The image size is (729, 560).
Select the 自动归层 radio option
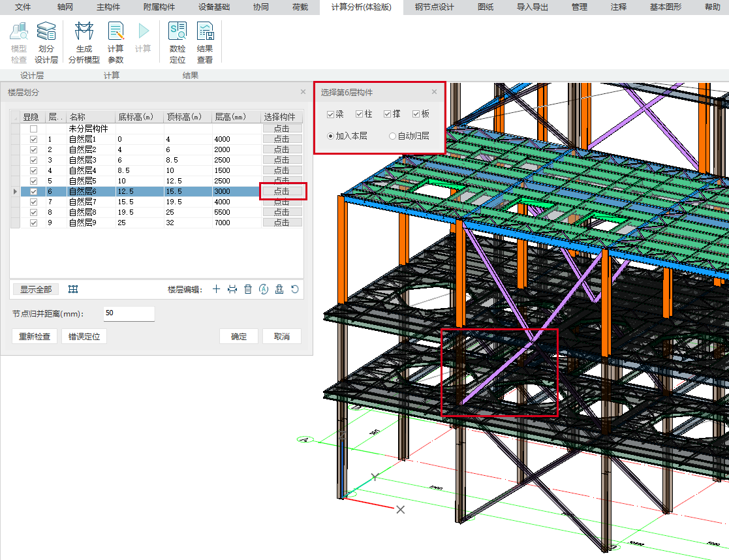[x=392, y=136]
